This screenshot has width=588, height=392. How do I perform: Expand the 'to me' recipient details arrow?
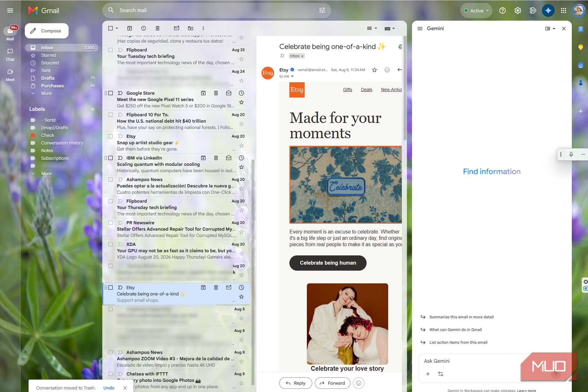pyautogui.click(x=292, y=77)
